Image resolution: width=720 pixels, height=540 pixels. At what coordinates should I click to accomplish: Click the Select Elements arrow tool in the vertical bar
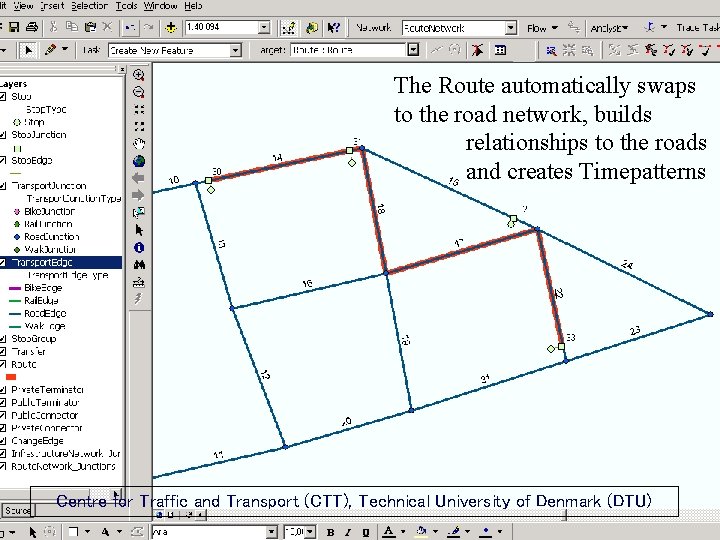tap(139, 230)
